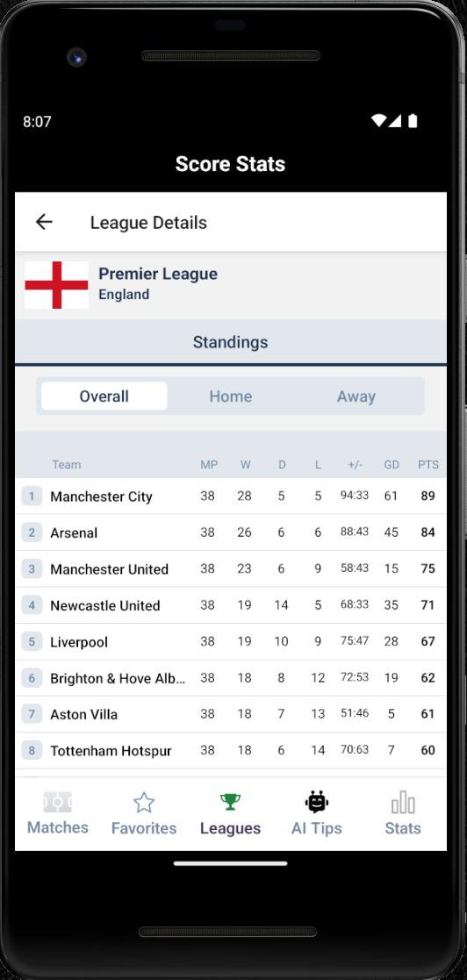Tap the PTS column header

point(428,464)
